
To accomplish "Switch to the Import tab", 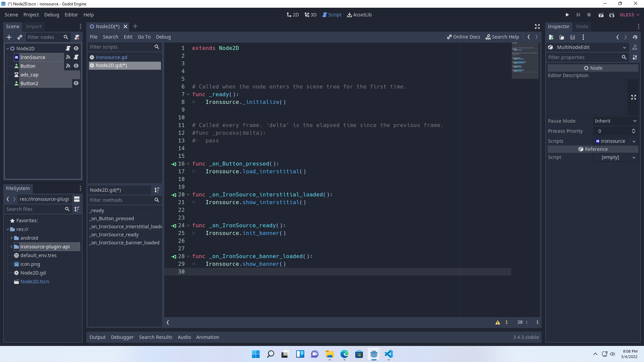I will tap(34, 26).
